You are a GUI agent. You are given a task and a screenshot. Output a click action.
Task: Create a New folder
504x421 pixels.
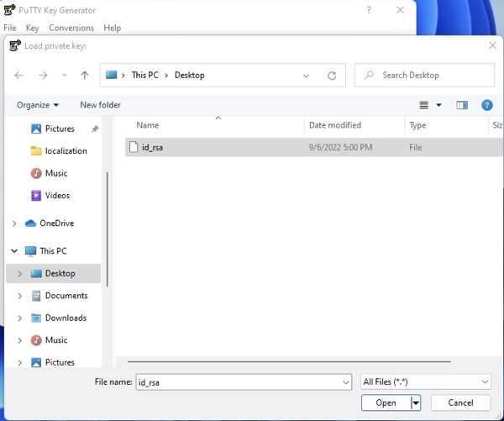[100, 105]
